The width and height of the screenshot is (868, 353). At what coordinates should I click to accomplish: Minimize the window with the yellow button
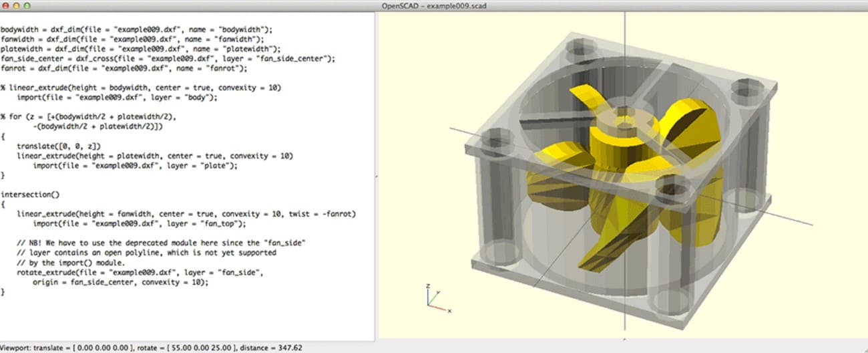[x=16, y=5]
